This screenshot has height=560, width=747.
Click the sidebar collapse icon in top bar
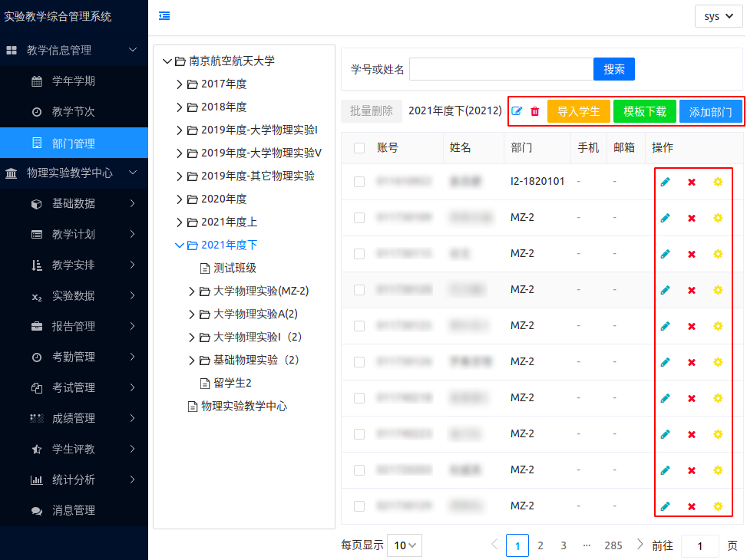coord(164,16)
